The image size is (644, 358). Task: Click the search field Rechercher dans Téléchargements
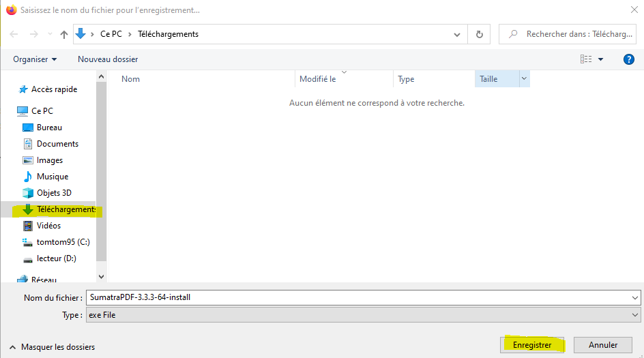[568, 34]
